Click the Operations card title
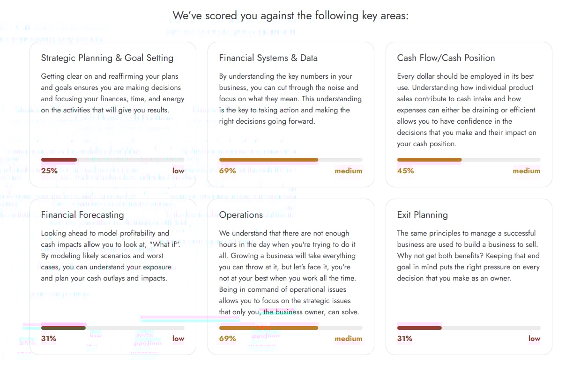Viewport: 588px width, 371px height. click(x=241, y=215)
